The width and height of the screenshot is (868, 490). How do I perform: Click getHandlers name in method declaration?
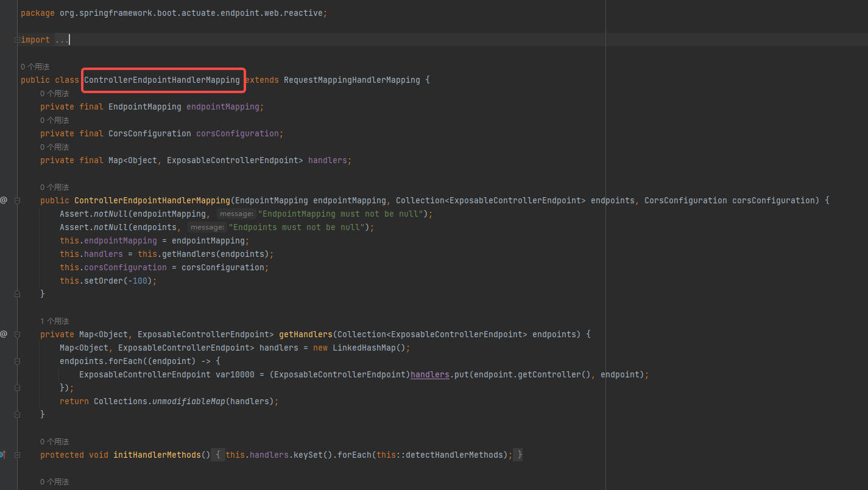point(306,334)
